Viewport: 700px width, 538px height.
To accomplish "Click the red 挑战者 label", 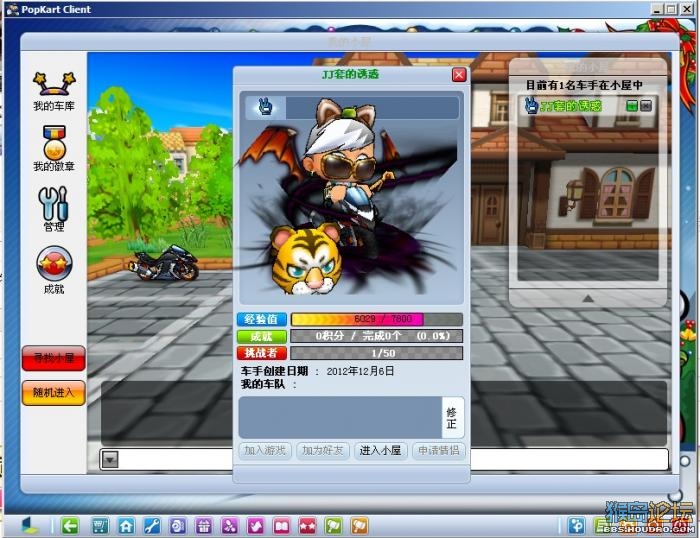I will pyautogui.click(x=262, y=353).
